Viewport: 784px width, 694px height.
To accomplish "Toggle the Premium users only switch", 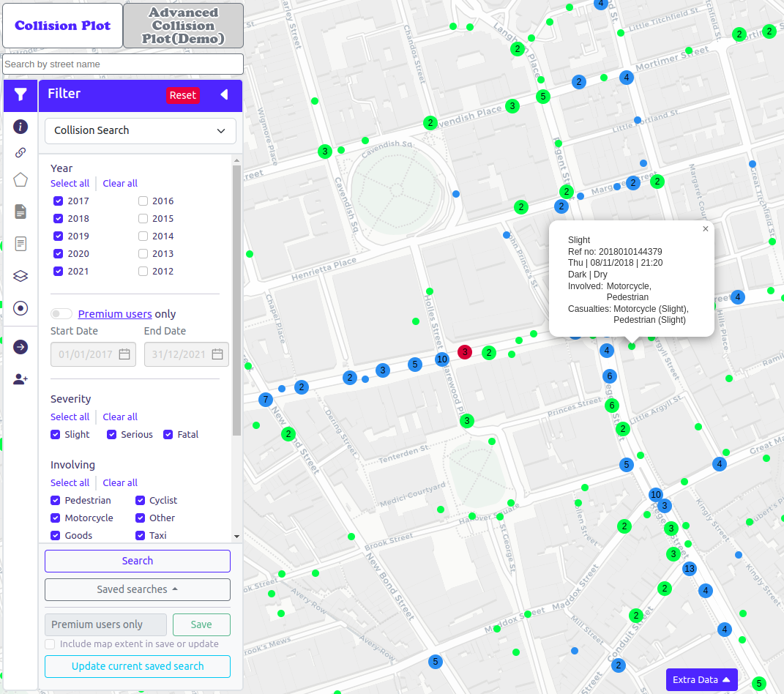I will coord(61,314).
